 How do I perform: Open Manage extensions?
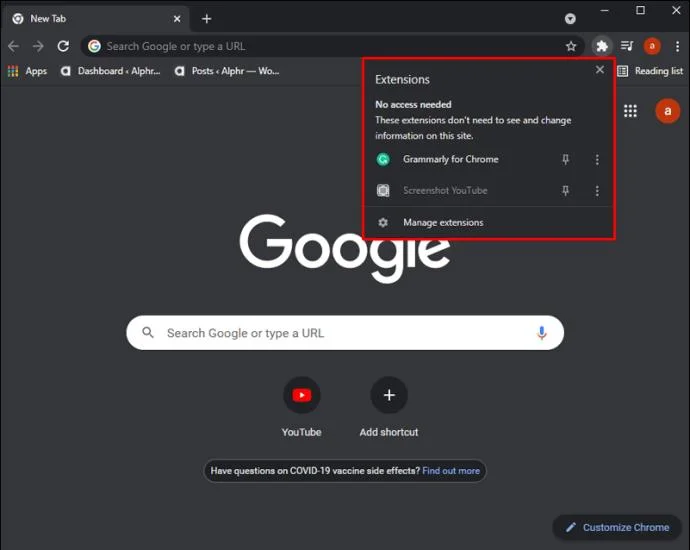488,223
